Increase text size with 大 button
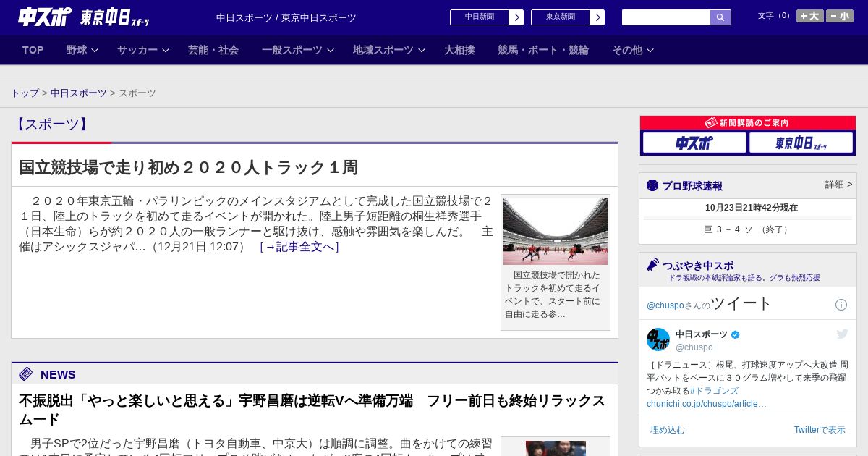 tap(810, 16)
